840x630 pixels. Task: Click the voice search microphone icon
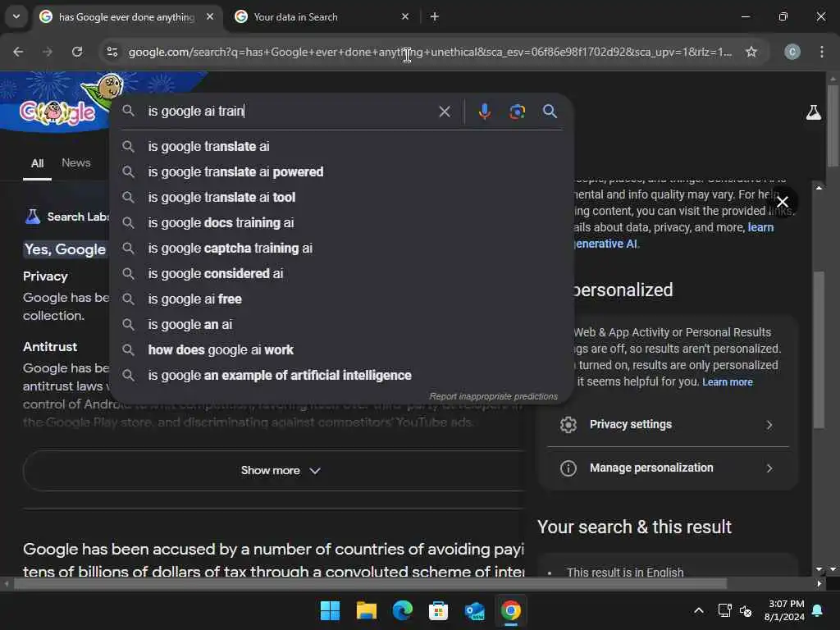click(x=484, y=112)
